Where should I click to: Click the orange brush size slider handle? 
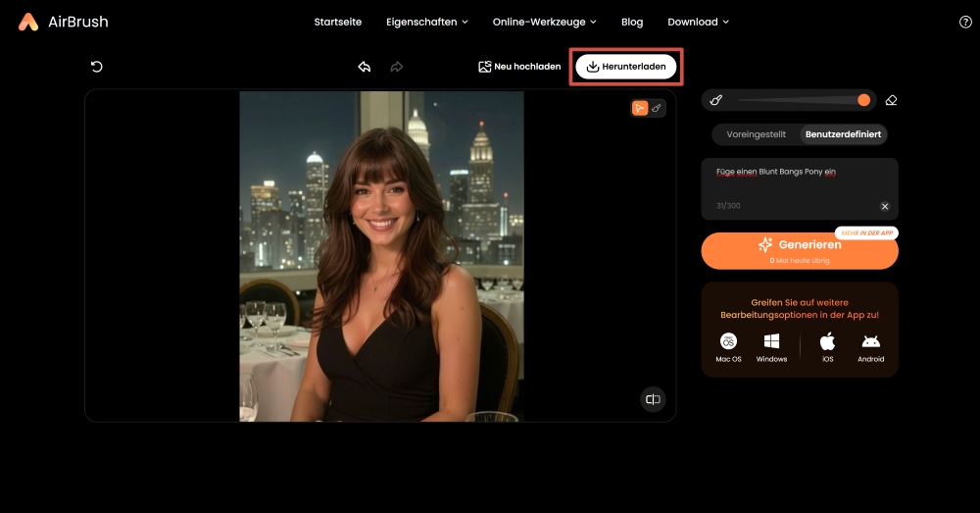click(863, 100)
